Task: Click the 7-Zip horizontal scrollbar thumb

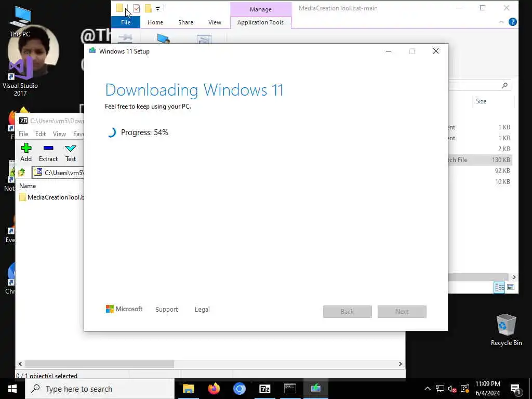Action: coord(99,364)
